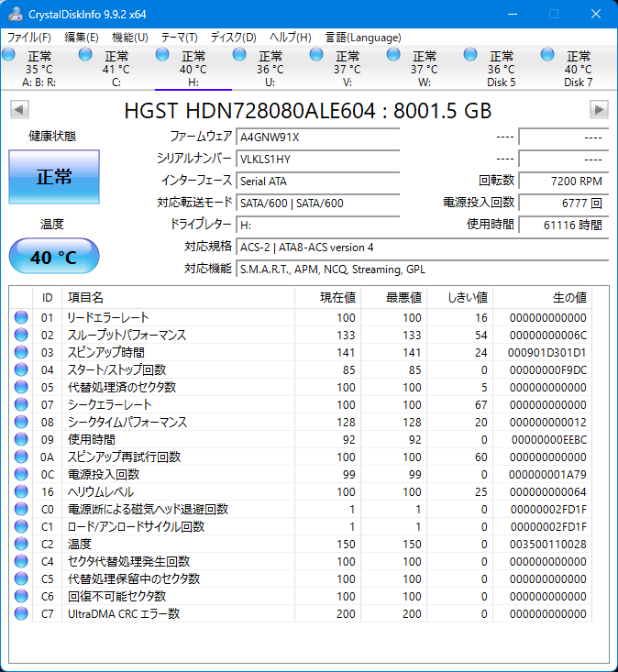Viewport: 618px width, 672px height.
Task: Select Disk 5 at 36 °C
Action: point(501,69)
